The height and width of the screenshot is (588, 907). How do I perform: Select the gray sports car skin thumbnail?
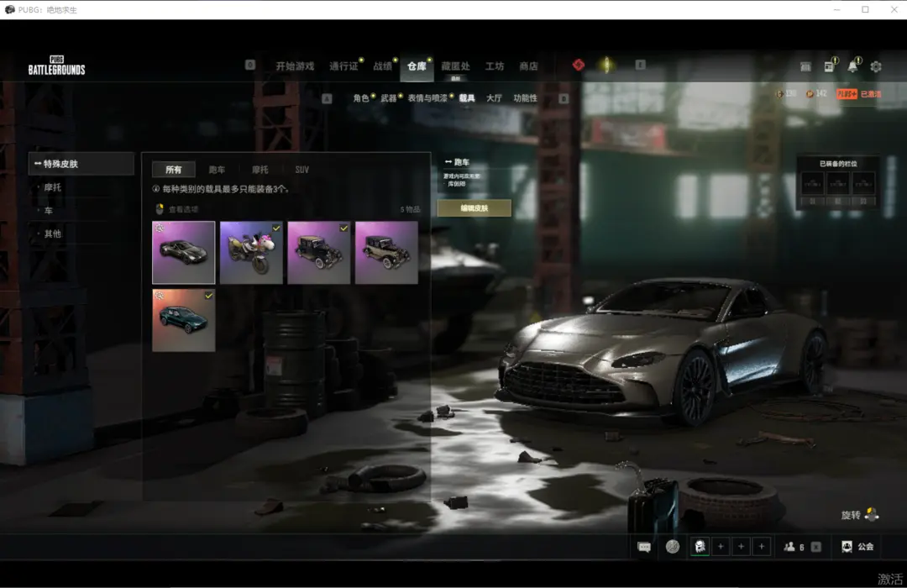click(x=184, y=252)
